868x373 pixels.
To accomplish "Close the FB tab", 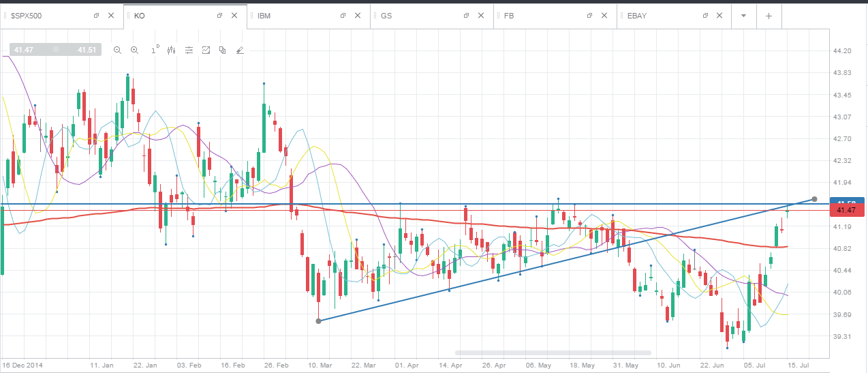I will [605, 16].
